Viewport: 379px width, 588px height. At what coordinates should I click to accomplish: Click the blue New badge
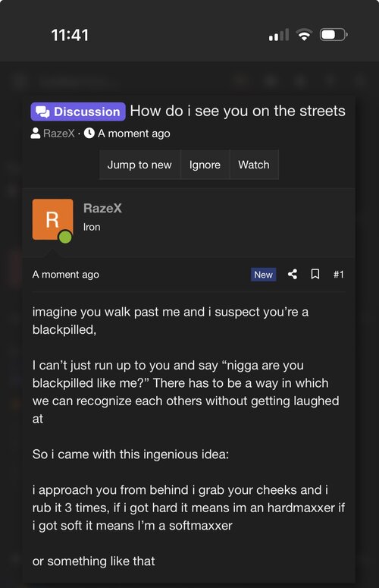coord(263,275)
